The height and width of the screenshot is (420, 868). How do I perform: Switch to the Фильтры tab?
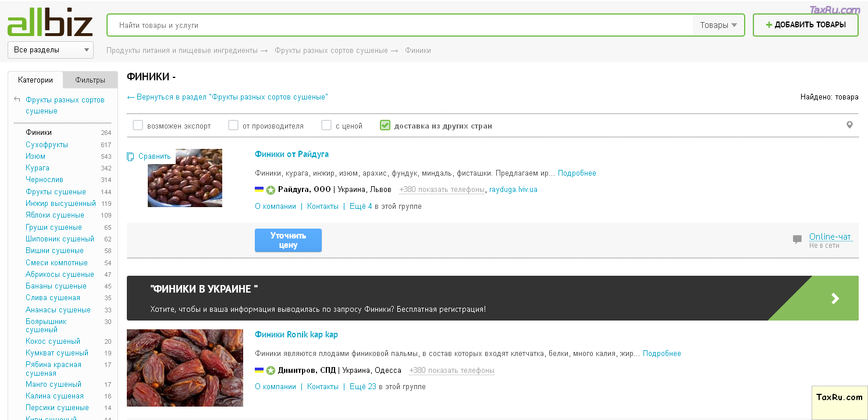click(x=90, y=80)
